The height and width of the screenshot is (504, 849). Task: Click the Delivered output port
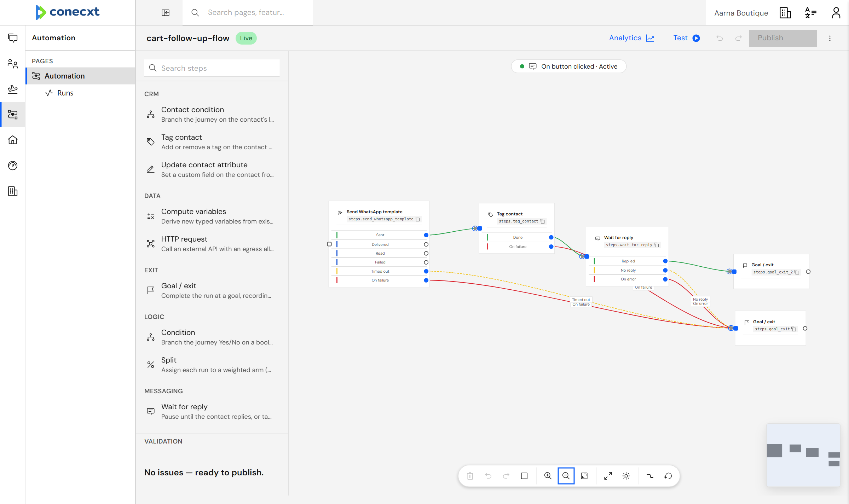click(426, 244)
